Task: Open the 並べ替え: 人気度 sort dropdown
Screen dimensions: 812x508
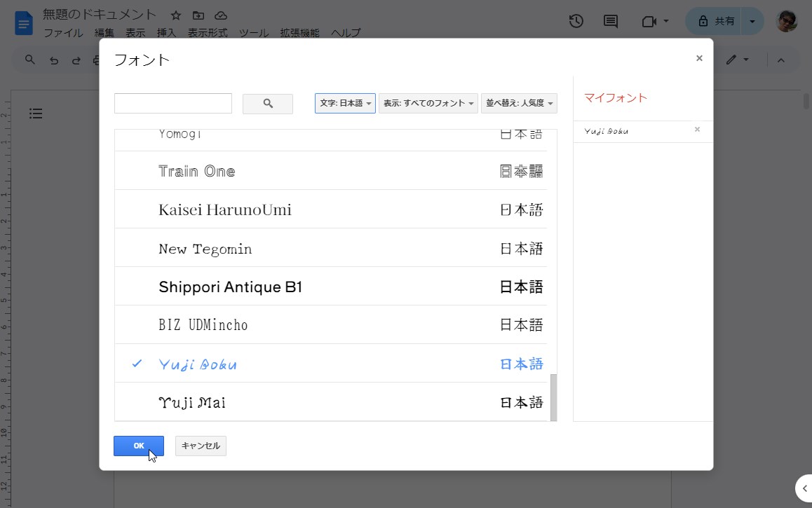Action: [519, 104]
